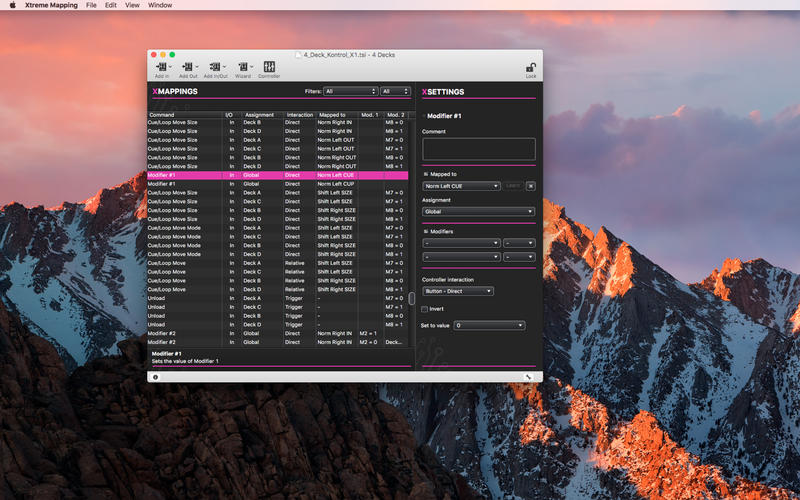Select Cue/Loop Move Mode row for Deck A
The image size is (800, 500).
pos(278,228)
